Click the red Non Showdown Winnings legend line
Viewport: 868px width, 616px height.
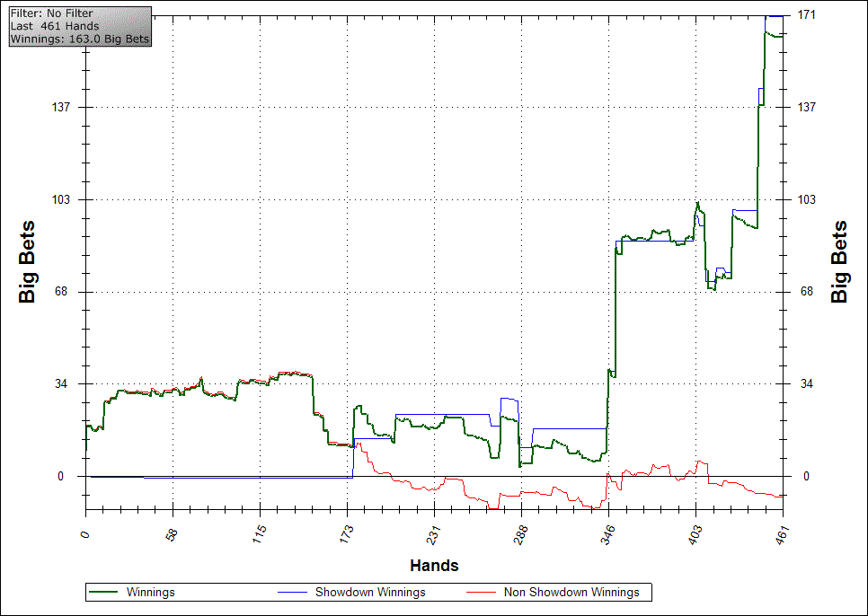click(x=483, y=593)
